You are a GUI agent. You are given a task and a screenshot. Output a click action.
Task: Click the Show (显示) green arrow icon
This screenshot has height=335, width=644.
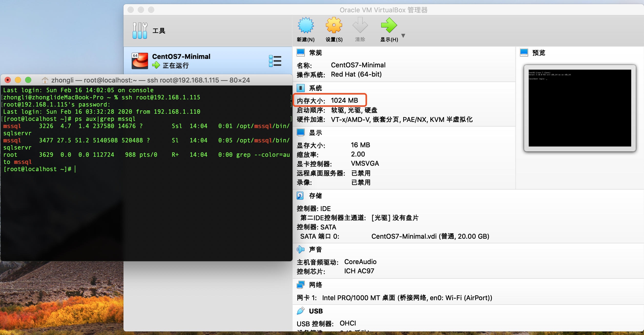[389, 26]
